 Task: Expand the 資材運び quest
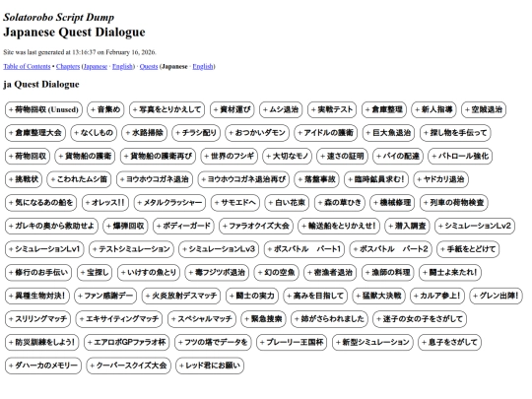(x=233, y=109)
